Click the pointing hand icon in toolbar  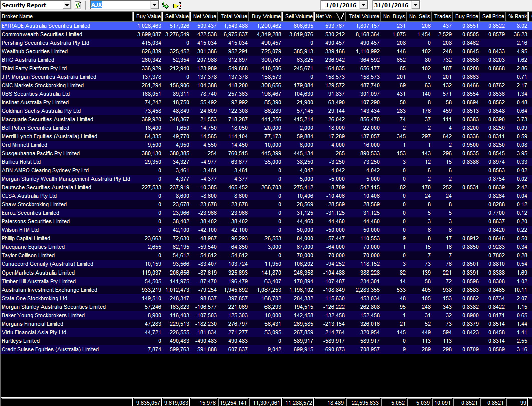coord(177,5)
